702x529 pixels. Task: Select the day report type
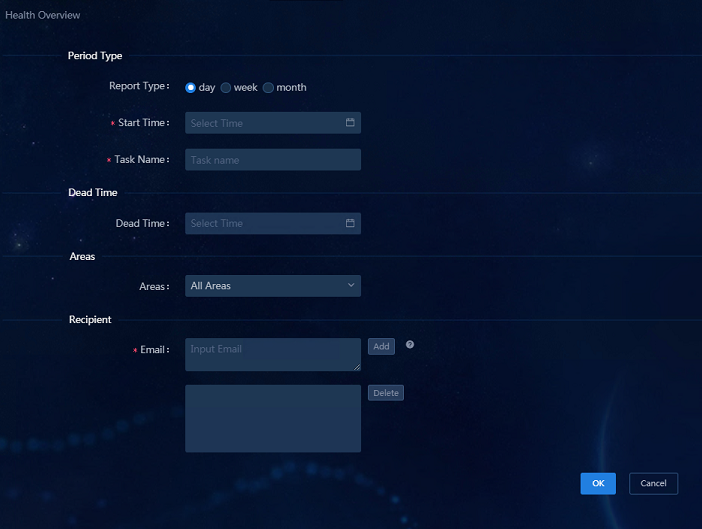[x=191, y=88]
